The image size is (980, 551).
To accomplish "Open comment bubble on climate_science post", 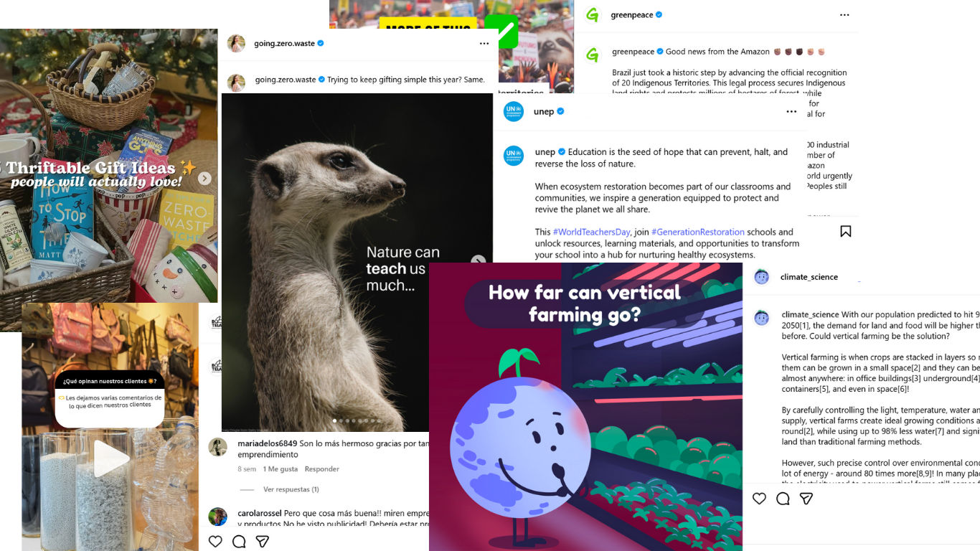I will (x=783, y=498).
